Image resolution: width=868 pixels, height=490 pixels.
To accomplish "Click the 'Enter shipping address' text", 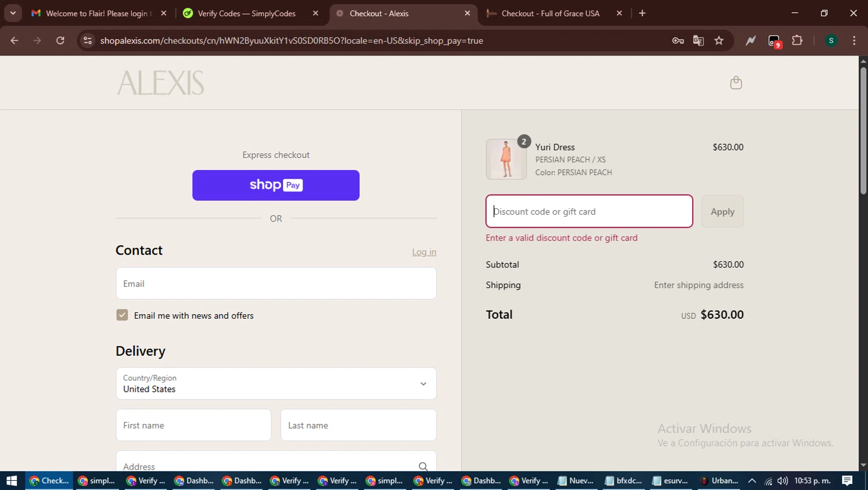I will coord(698,285).
